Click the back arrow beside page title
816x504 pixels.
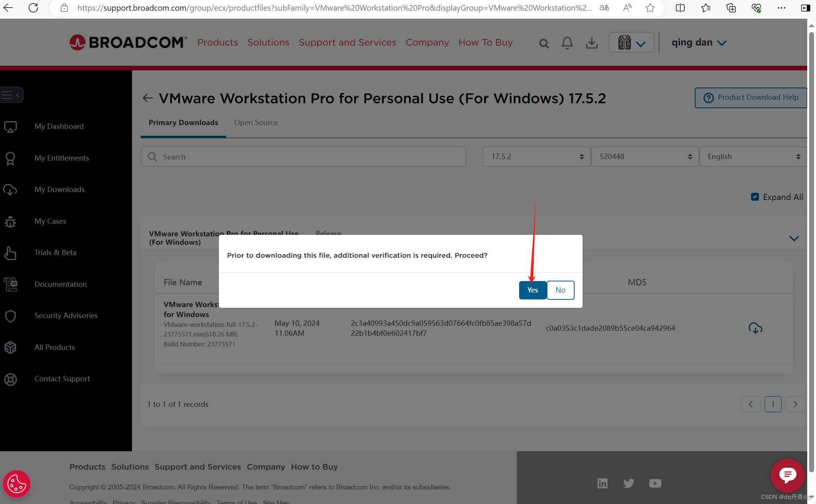148,98
